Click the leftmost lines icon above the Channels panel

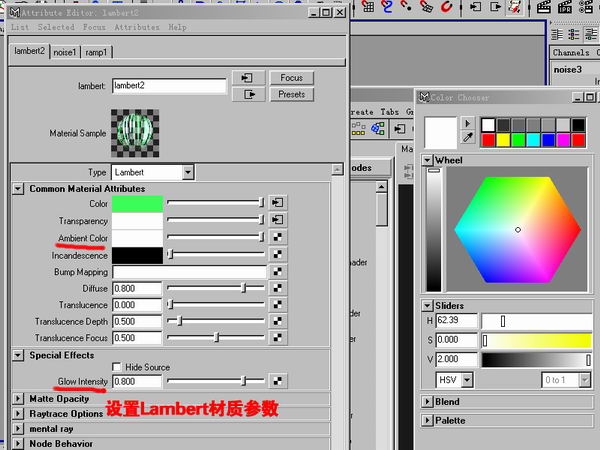click(557, 34)
